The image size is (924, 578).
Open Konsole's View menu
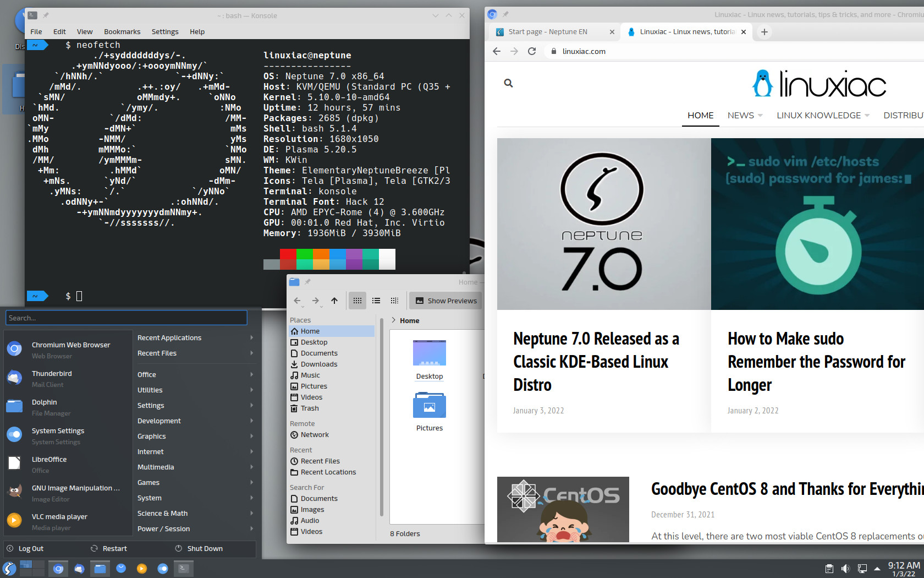[85, 31]
